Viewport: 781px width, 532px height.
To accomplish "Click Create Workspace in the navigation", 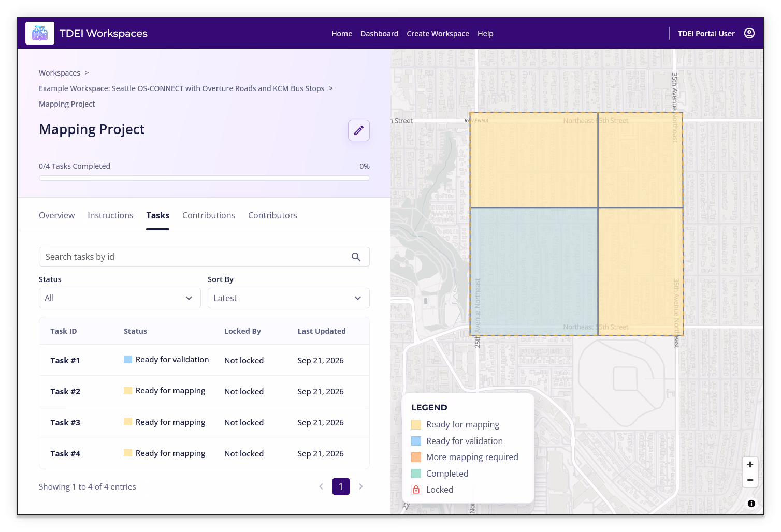I will point(438,34).
